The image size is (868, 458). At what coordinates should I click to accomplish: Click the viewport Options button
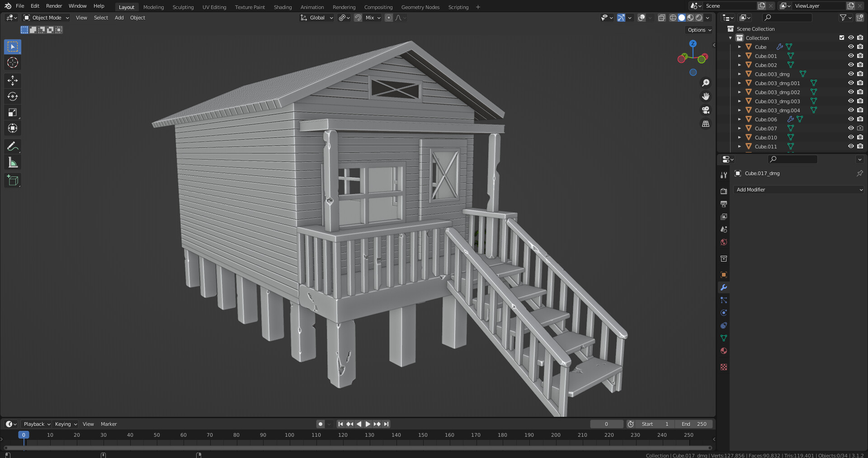699,30
